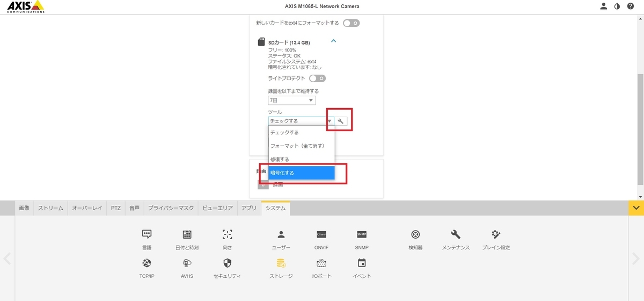
Task: Open SNMP settings
Action: 362,240
